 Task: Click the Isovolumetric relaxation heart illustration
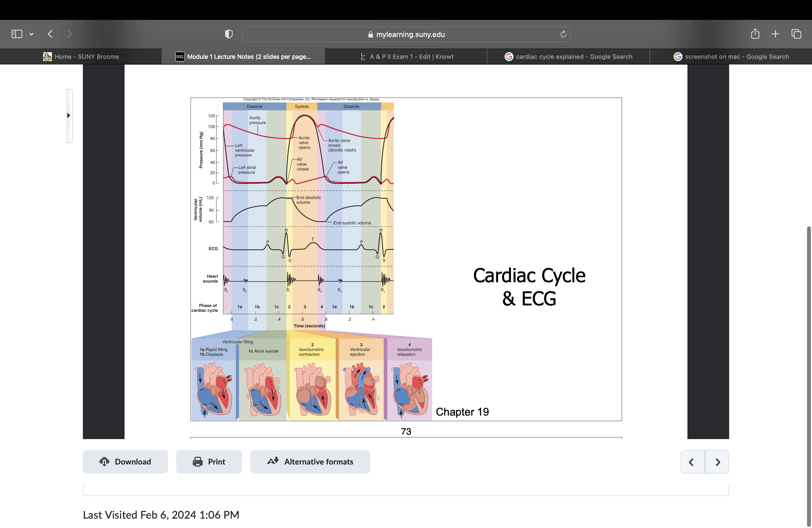tap(410, 390)
